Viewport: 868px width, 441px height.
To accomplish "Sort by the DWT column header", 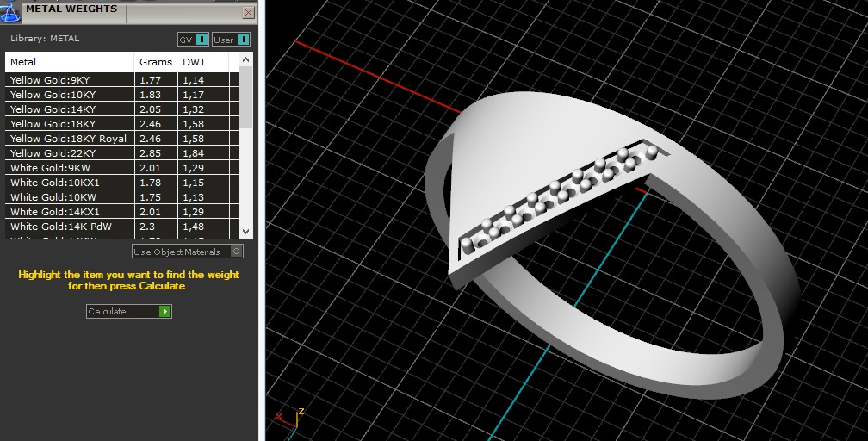I will pyautogui.click(x=202, y=62).
